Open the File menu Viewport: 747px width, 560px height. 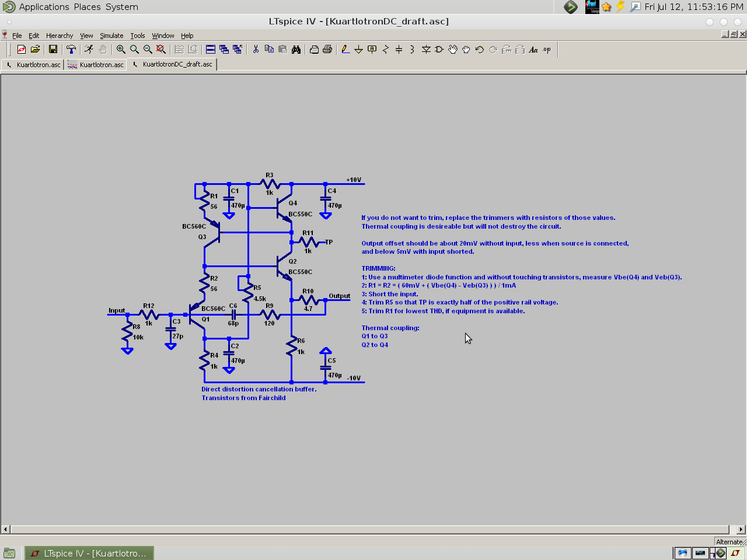[17, 36]
